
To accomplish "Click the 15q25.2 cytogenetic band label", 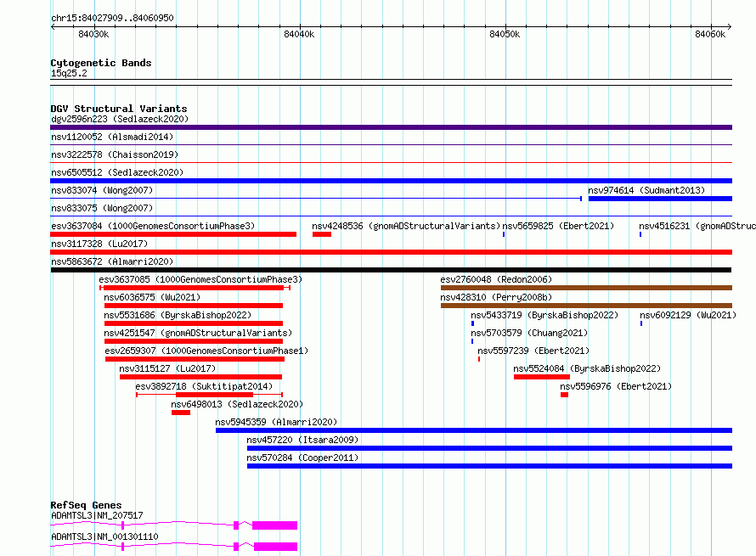I will point(69,73).
